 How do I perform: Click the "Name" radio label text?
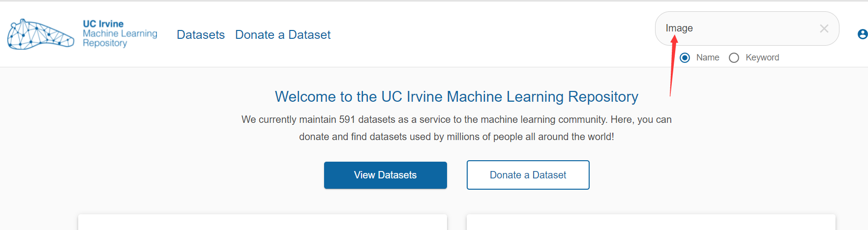coord(708,57)
